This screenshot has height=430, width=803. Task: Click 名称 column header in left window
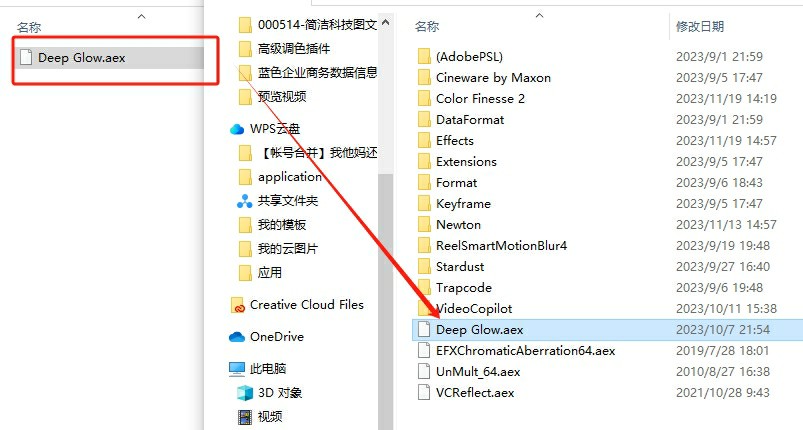click(29, 28)
